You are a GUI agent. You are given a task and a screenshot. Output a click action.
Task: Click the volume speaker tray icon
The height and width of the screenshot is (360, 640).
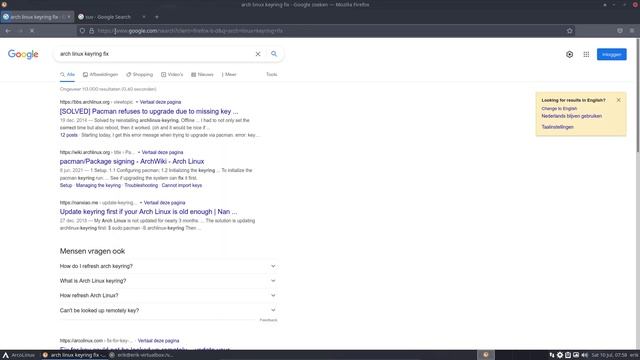click(584, 355)
